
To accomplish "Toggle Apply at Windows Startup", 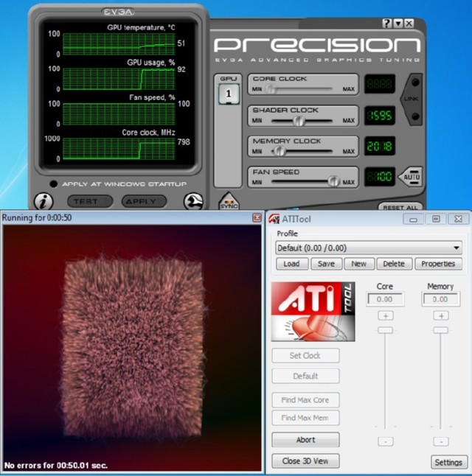I will [x=54, y=184].
